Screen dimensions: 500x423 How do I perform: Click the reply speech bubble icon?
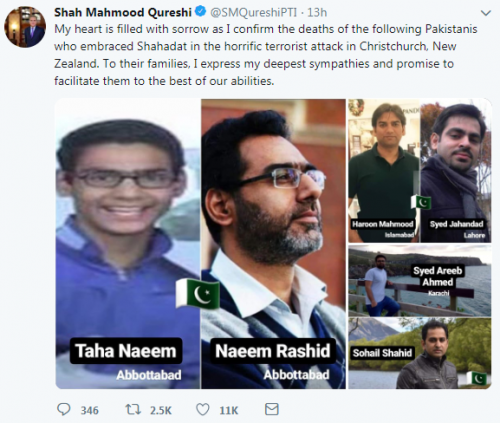64,409
